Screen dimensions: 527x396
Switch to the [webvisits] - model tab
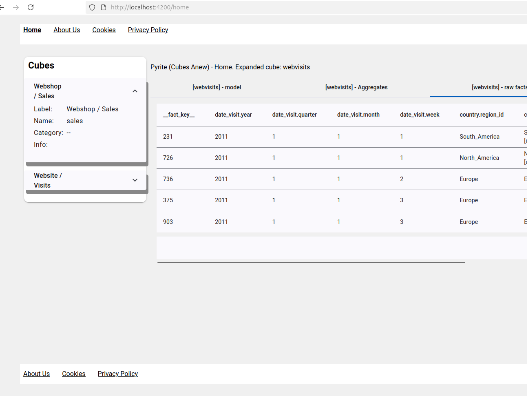pos(217,87)
